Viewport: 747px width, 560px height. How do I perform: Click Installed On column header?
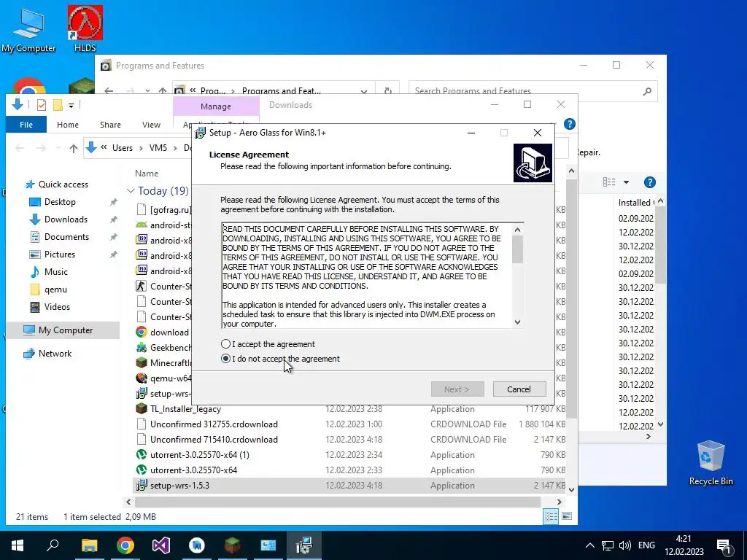click(x=635, y=203)
